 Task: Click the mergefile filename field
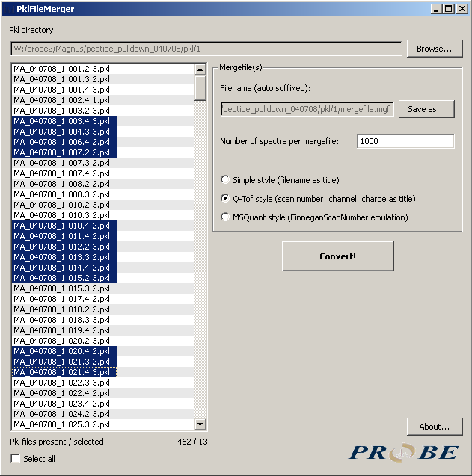click(x=307, y=109)
